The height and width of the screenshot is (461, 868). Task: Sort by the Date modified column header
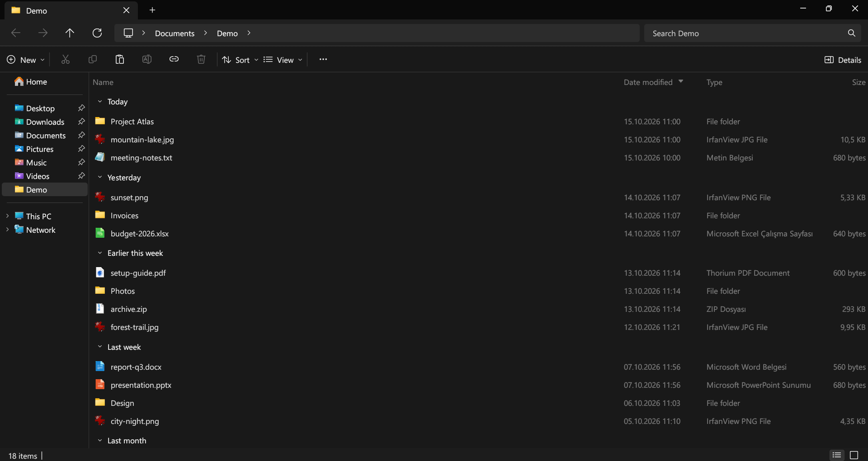click(648, 82)
